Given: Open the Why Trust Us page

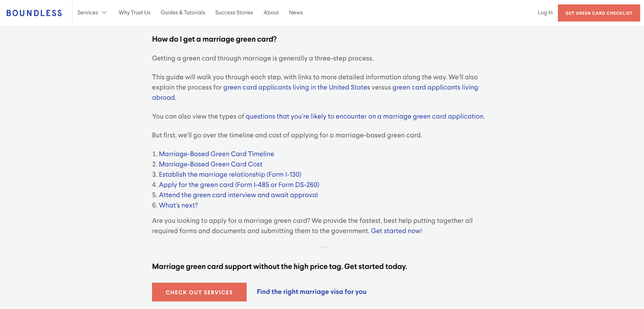Looking at the screenshot, I should click(x=134, y=12).
